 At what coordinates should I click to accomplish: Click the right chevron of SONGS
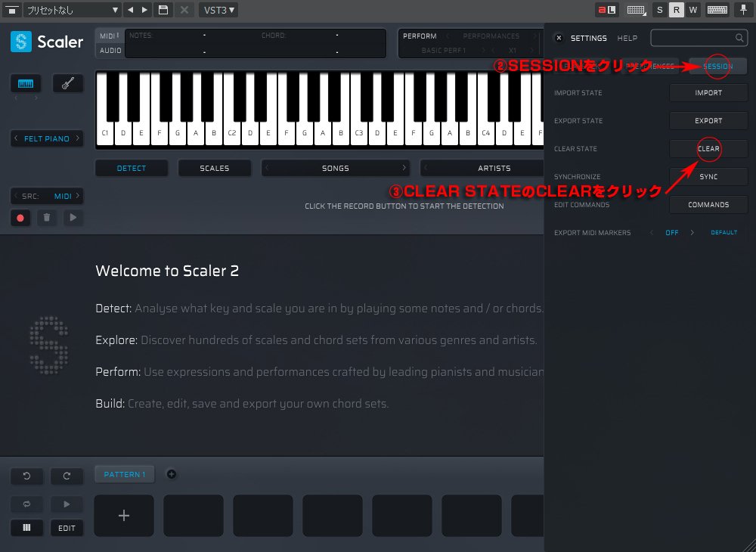click(404, 168)
